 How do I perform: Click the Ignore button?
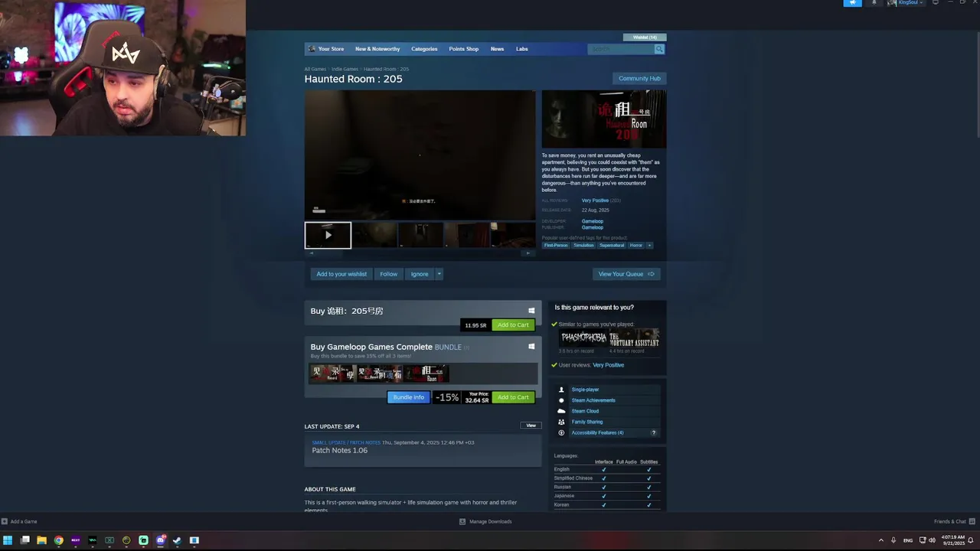pos(420,274)
